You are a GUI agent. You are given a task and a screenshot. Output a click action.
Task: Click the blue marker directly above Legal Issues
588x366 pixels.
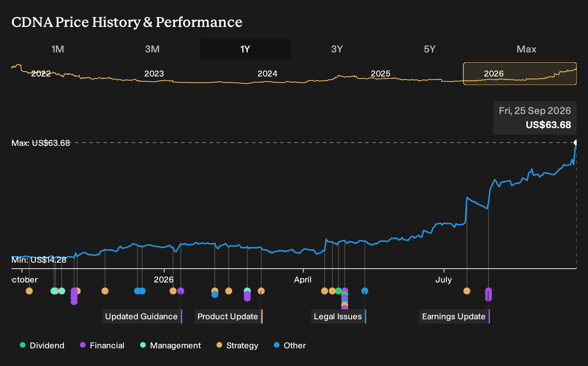point(365,291)
